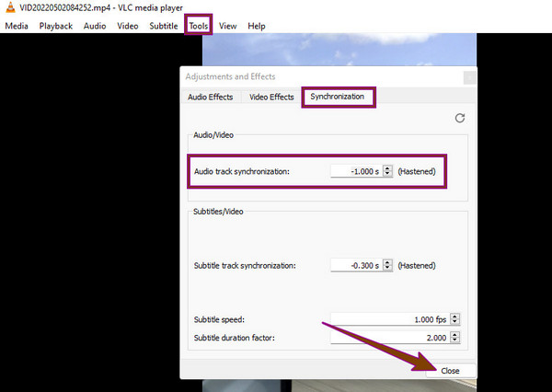Open the Tools menu

[x=199, y=26]
